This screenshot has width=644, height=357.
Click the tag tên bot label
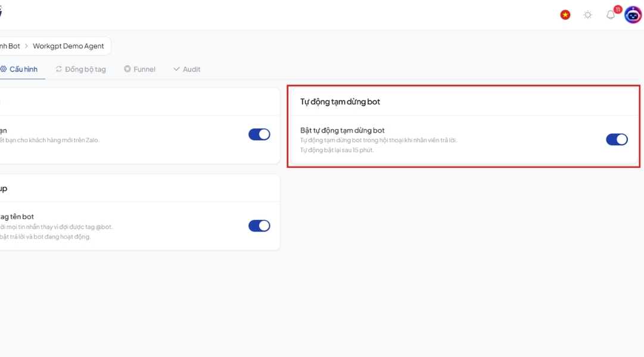click(17, 217)
